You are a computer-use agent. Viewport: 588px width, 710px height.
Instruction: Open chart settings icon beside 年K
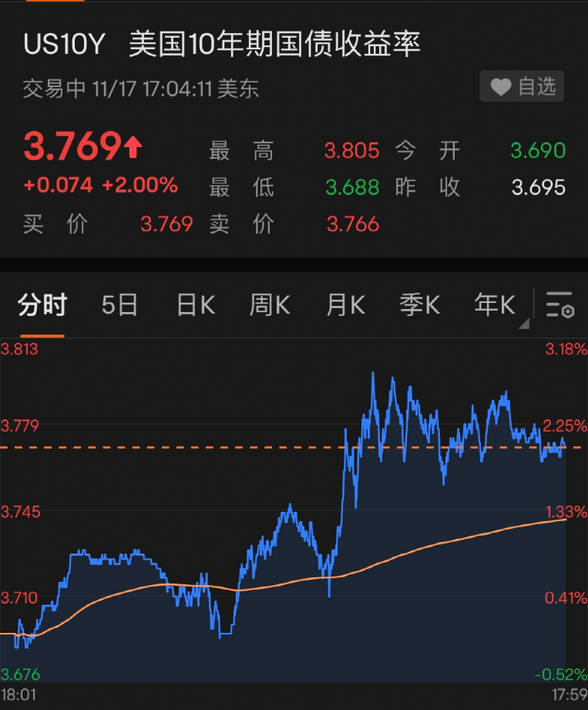pos(560,305)
